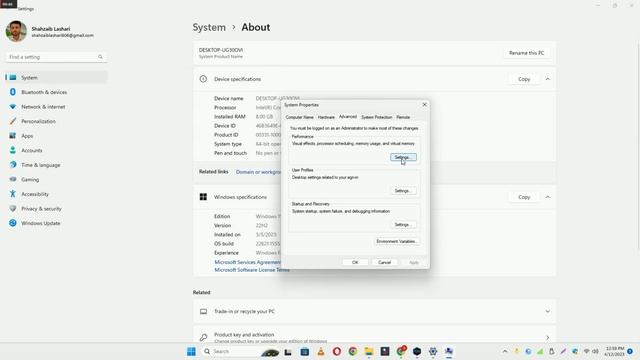Select the Device ID row label

point(225,126)
